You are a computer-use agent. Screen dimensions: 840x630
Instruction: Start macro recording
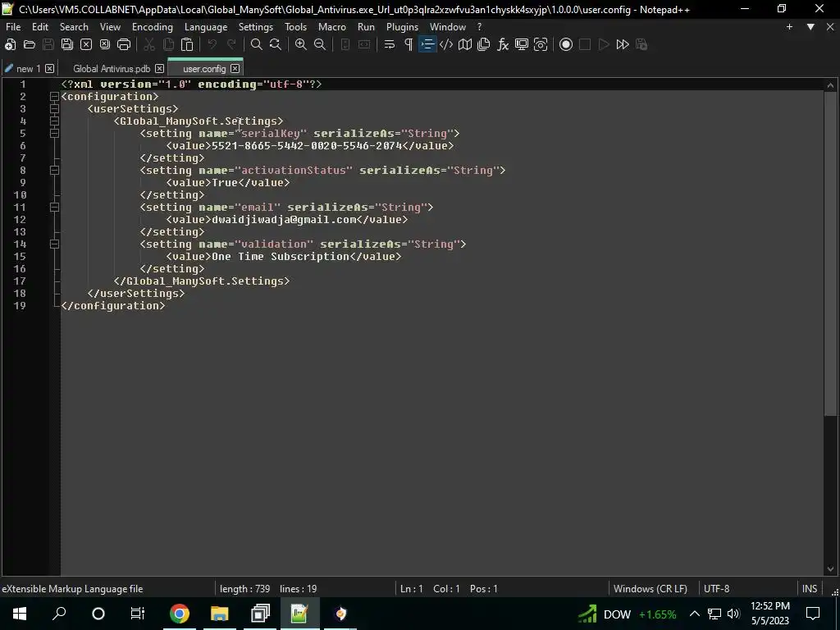pos(566,44)
